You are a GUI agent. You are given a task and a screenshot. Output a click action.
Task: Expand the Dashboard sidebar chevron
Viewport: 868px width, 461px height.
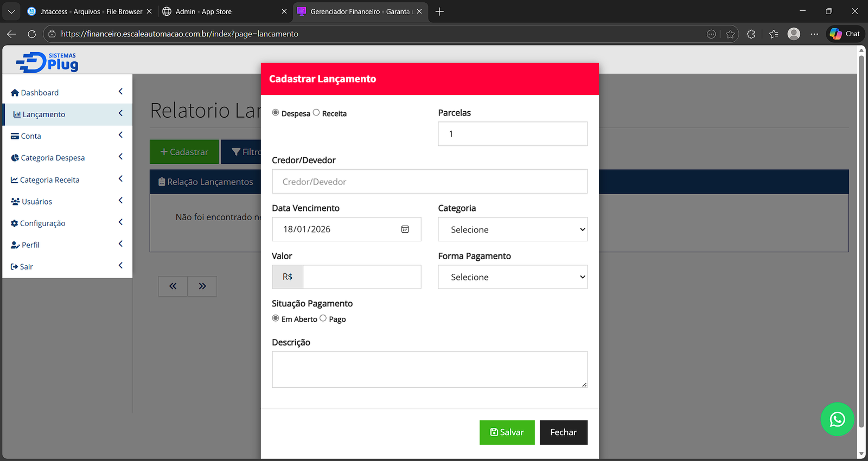(x=120, y=92)
